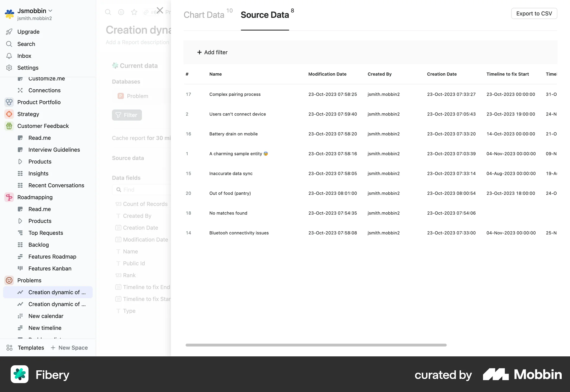Screen dimensions: 570x392
Task: Star the report using the favorite icon
Action: click(x=134, y=12)
